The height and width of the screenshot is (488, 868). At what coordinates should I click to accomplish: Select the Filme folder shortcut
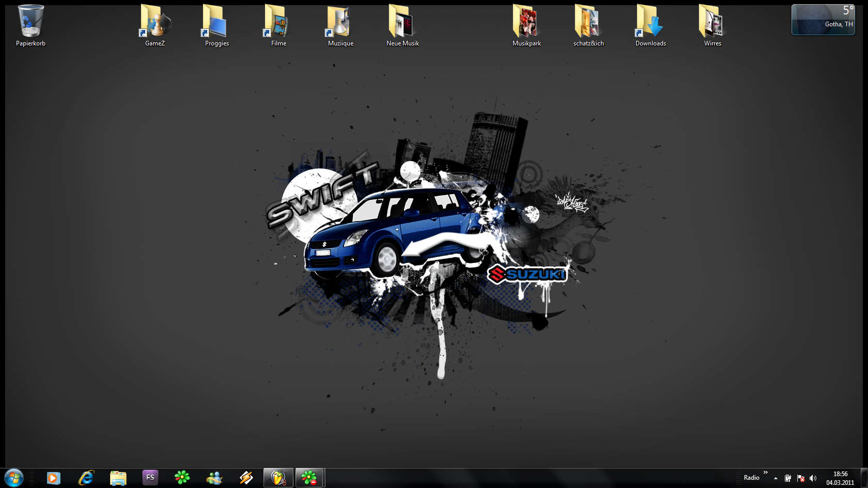click(x=279, y=26)
